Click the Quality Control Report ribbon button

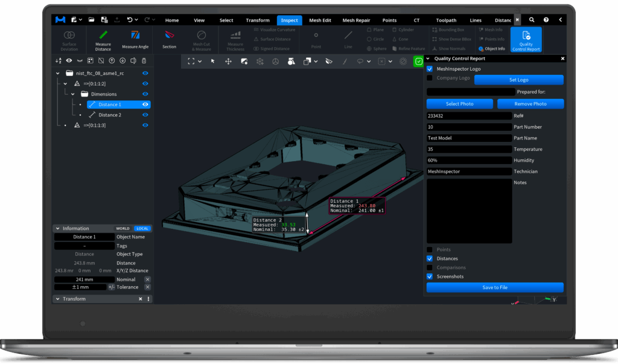tap(526, 40)
